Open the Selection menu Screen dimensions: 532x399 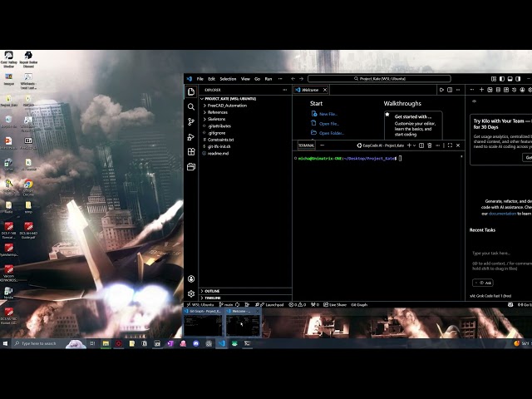(x=228, y=79)
